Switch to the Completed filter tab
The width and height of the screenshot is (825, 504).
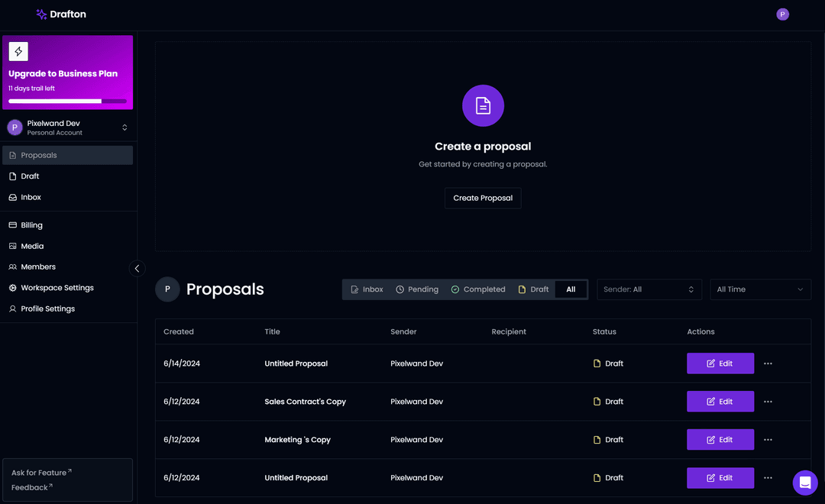click(x=478, y=289)
